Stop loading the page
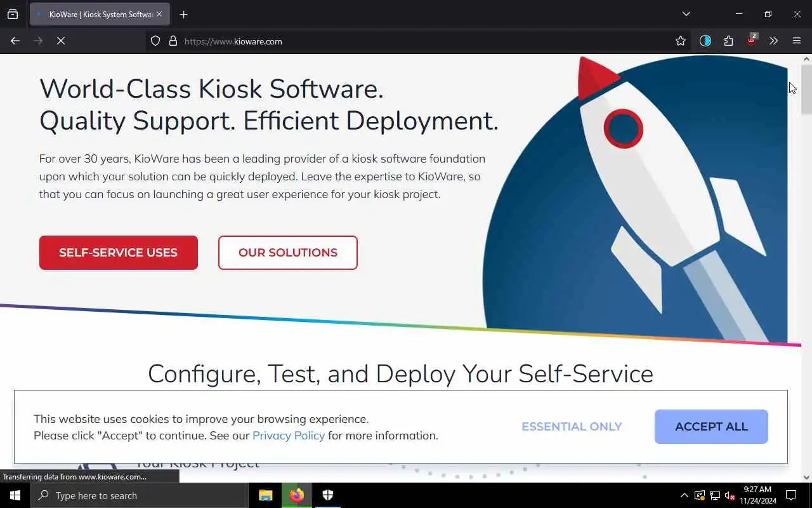Viewport: 812px width, 508px height. tap(61, 41)
